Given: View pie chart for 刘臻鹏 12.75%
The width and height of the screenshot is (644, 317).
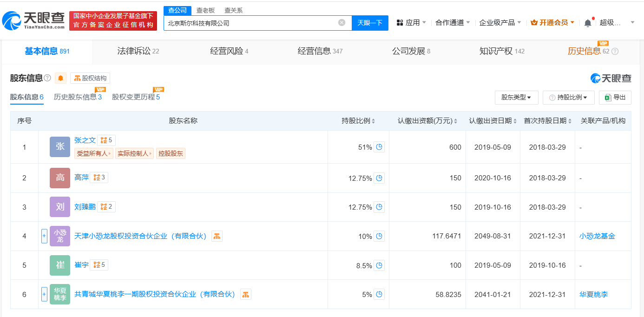Looking at the screenshot, I should coord(379,207).
